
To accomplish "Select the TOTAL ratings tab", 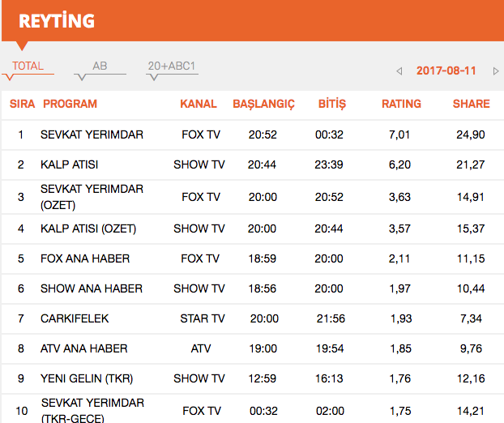I will point(28,66).
